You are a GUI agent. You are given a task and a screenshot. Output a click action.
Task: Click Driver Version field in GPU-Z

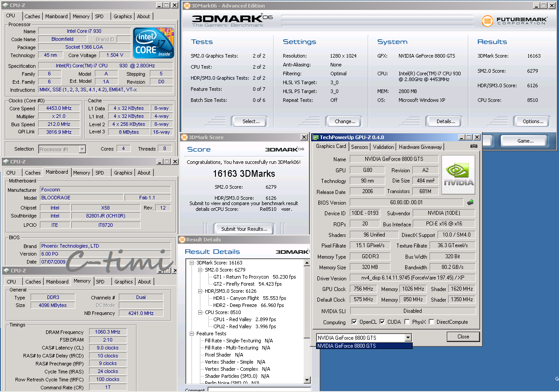[x=412, y=278]
